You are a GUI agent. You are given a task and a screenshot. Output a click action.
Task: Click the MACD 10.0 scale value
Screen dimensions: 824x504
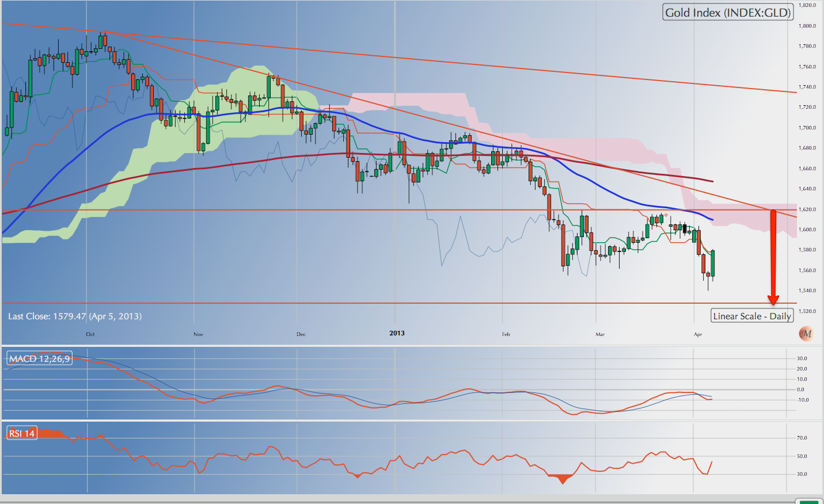802,379
